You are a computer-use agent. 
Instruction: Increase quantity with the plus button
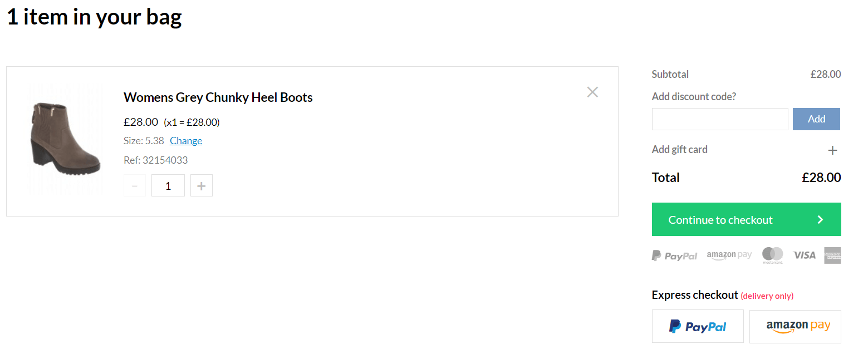[x=202, y=185]
